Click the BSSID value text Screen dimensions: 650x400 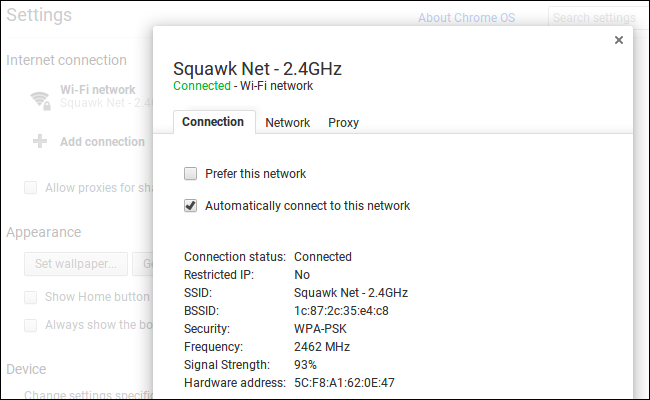341,311
